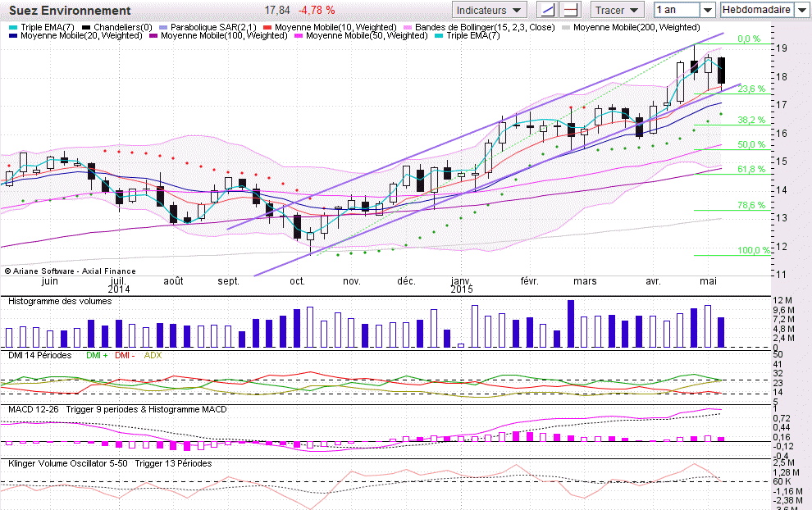Screen dimensions: 812x510
Task: Click the '1 an' period input field
Action: pyautogui.click(x=677, y=10)
